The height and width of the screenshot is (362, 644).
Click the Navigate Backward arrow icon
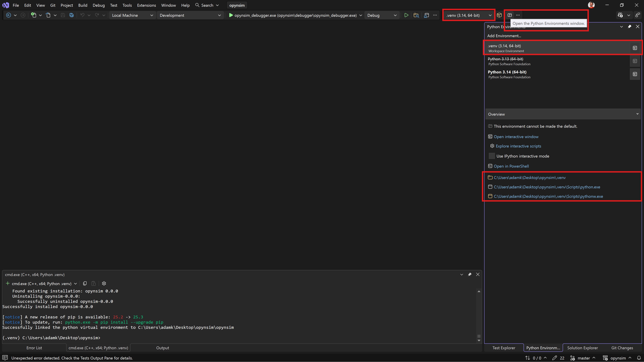click(x=9, y=15)
